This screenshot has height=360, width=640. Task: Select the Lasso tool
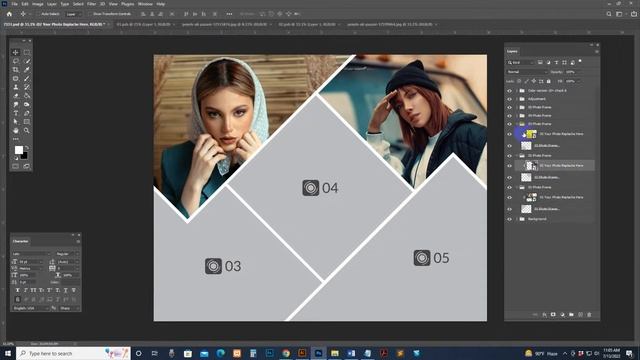click(x=16, y=61)
